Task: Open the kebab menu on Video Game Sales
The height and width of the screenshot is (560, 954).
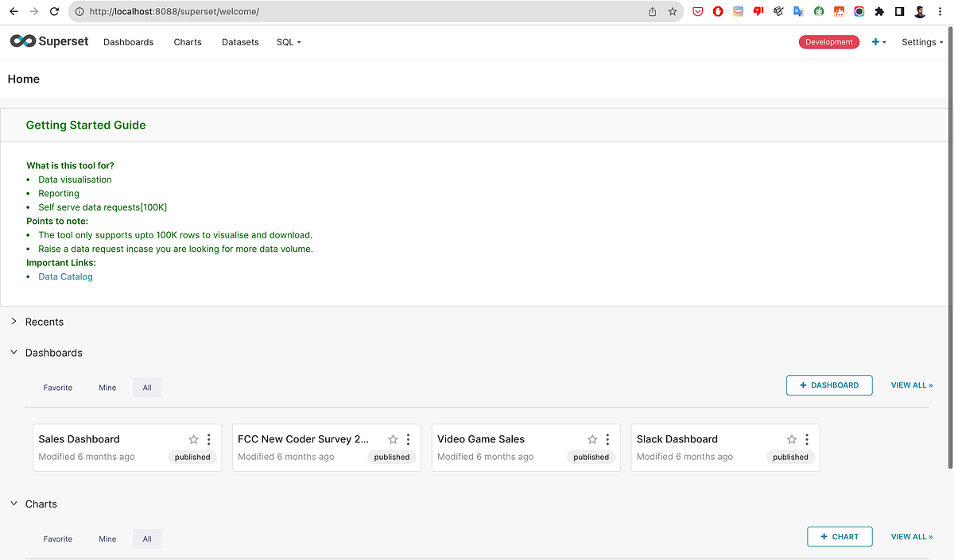Action: tap(607, 439)
